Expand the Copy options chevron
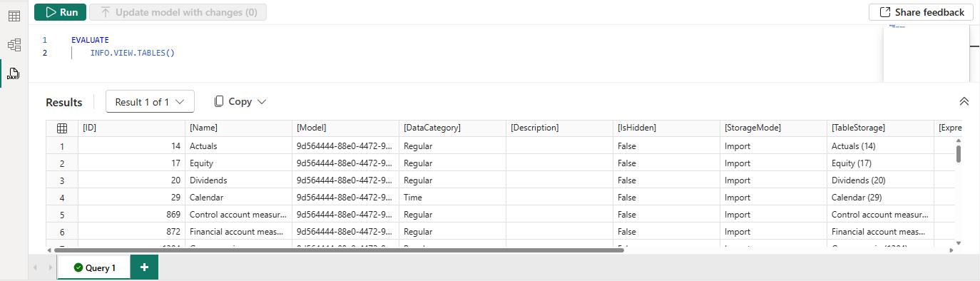This screenshot has width=980, height=281. [262, 102]
